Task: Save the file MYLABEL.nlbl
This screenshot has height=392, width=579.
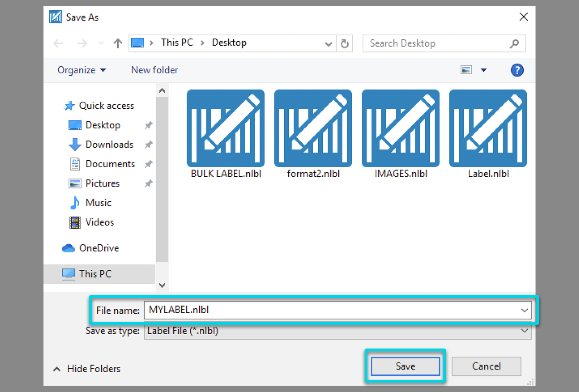Action: [405, 366]
